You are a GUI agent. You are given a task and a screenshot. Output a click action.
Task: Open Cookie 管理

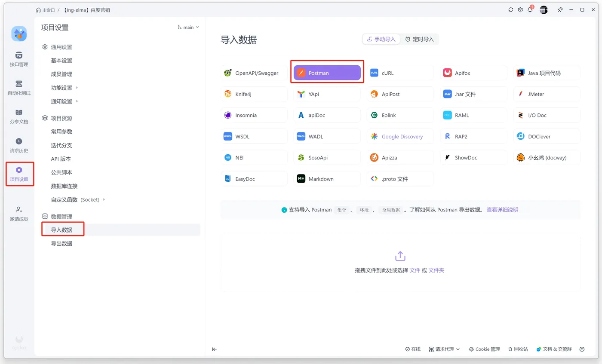[484, 349]
